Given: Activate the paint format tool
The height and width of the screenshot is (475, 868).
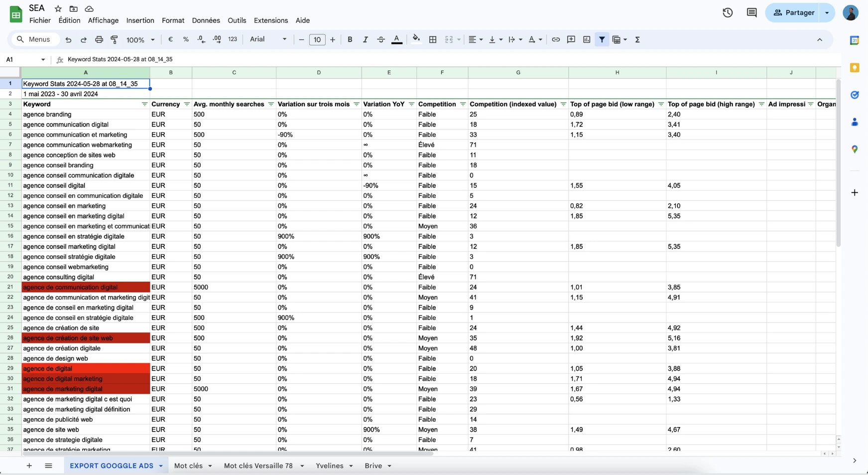Looking at the screenshot, I should coord(115,40).
